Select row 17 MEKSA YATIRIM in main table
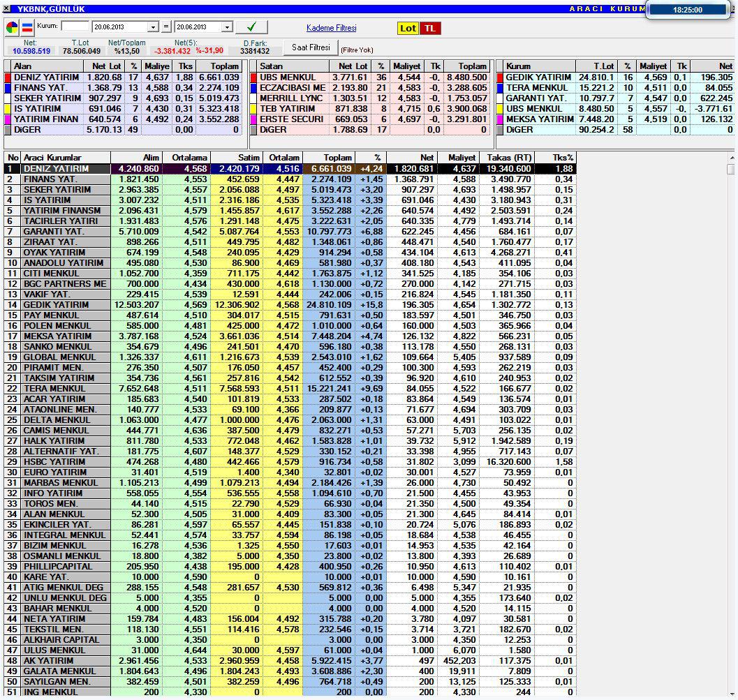738x700 pixels. coord(290,336)
